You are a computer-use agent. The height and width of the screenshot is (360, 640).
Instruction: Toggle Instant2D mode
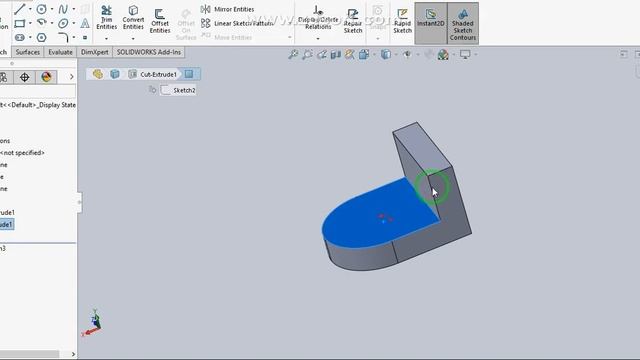(431, 23)
